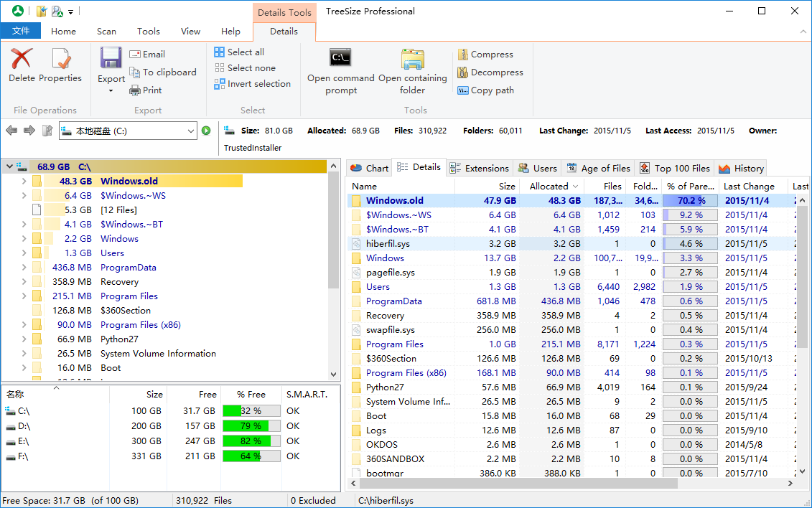The width and height of the screenshot is (812, 508).
Task: Decompress the selected item
Action: (x=490, y=72)
